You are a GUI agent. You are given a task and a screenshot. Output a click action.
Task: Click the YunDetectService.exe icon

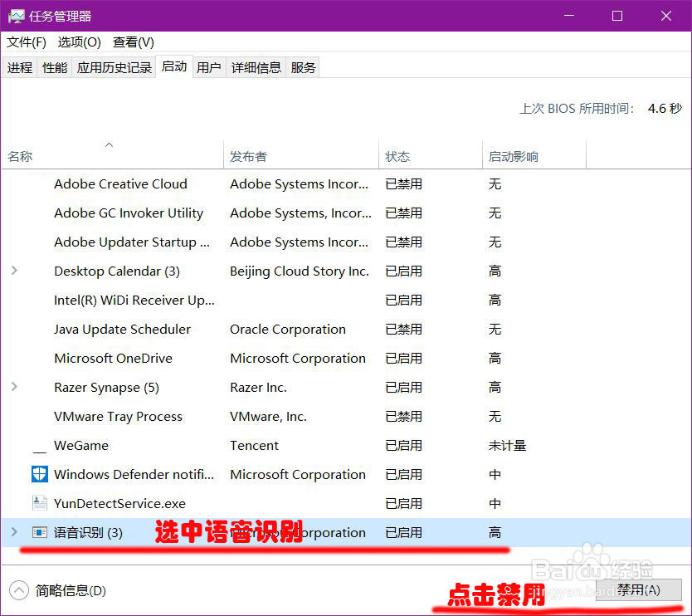tap(39, 503)
